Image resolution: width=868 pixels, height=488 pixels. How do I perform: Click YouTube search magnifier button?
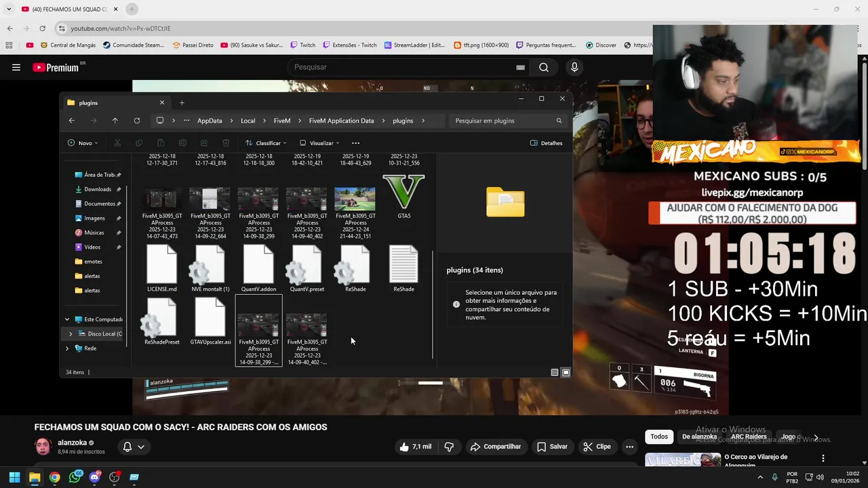point(544,67)
